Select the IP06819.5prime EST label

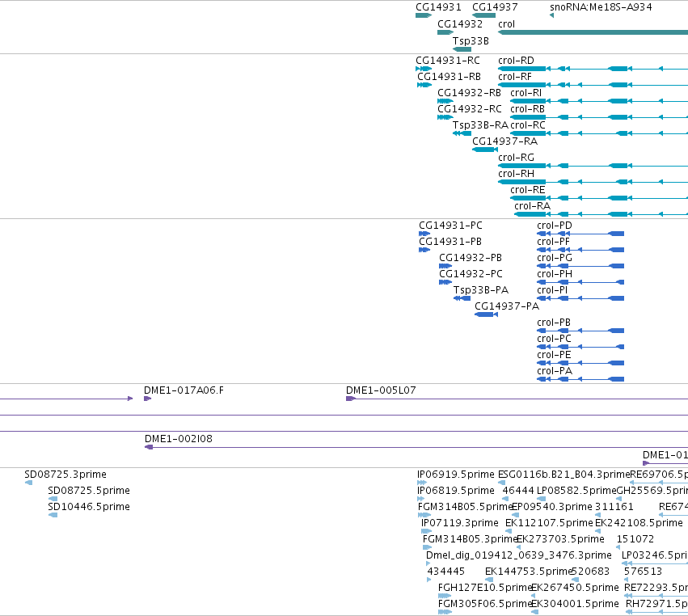click(x=455, y=491)
